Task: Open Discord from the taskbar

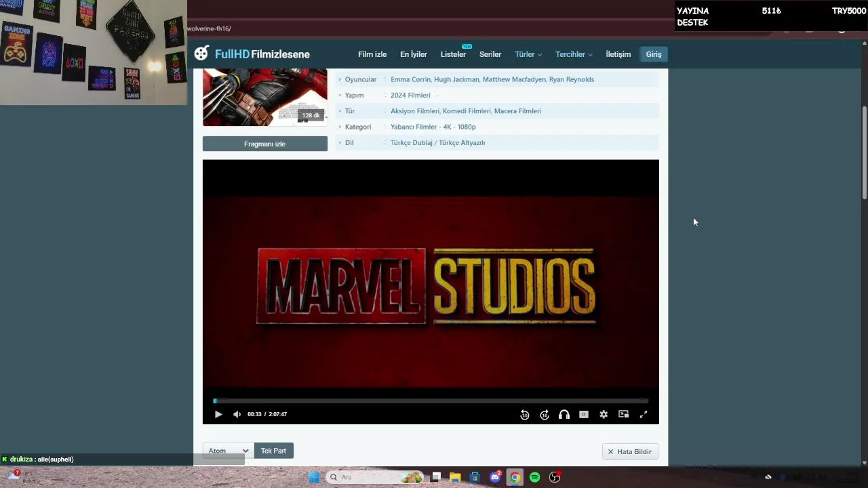Action: click(x=495, y=477)
